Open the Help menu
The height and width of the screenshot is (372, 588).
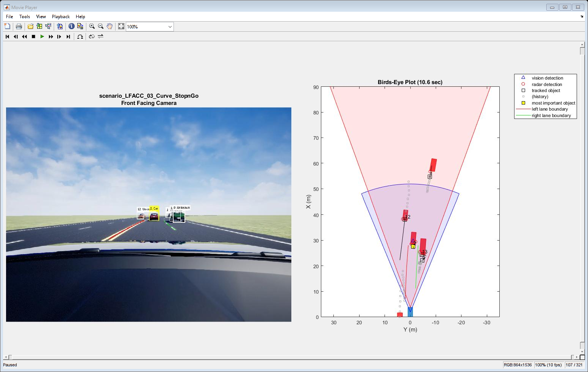coord(80,17)
